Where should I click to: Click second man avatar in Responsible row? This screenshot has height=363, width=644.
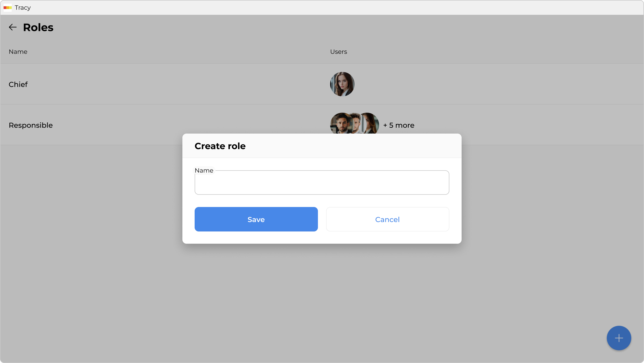point(357,123)
